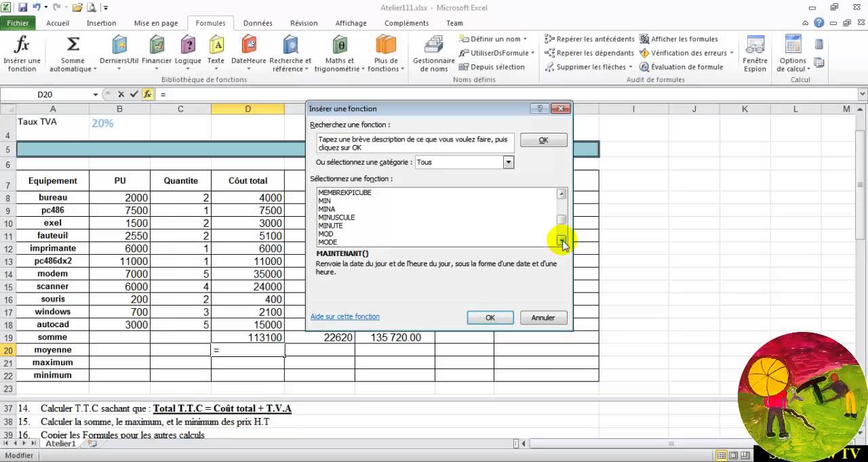Open the Financier functions book icon
Viewport: 868px width, 462px height.
point(157,54)
